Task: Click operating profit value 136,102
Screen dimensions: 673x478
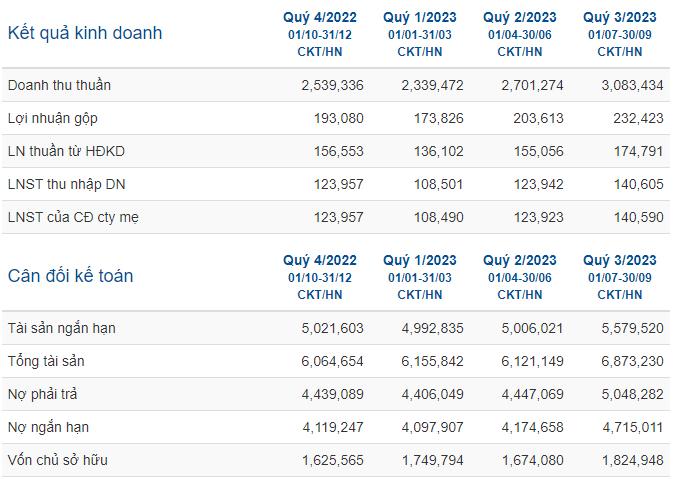Action: pos(439,151)
